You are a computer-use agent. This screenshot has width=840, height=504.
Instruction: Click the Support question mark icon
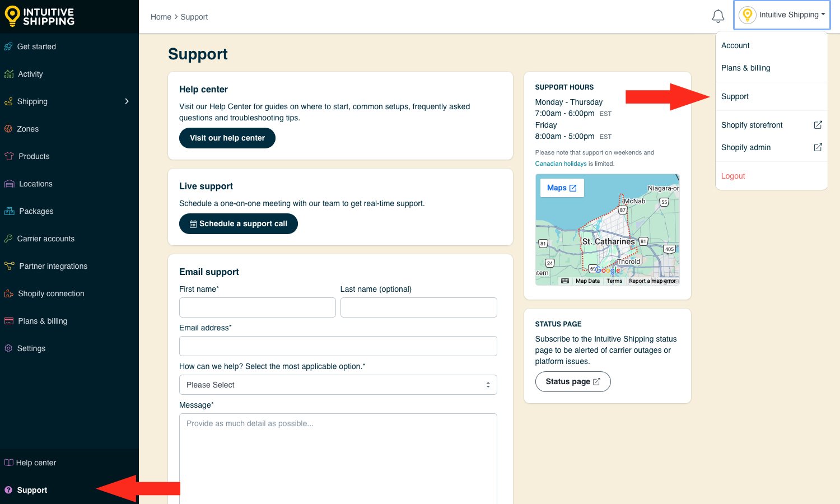pyautogui.click(x=8, y=490)
